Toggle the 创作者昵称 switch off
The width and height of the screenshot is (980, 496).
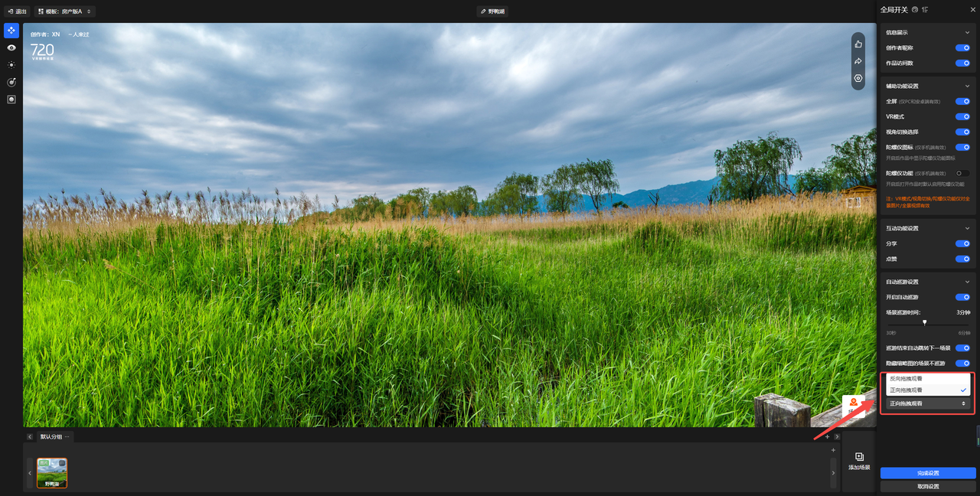962,47
